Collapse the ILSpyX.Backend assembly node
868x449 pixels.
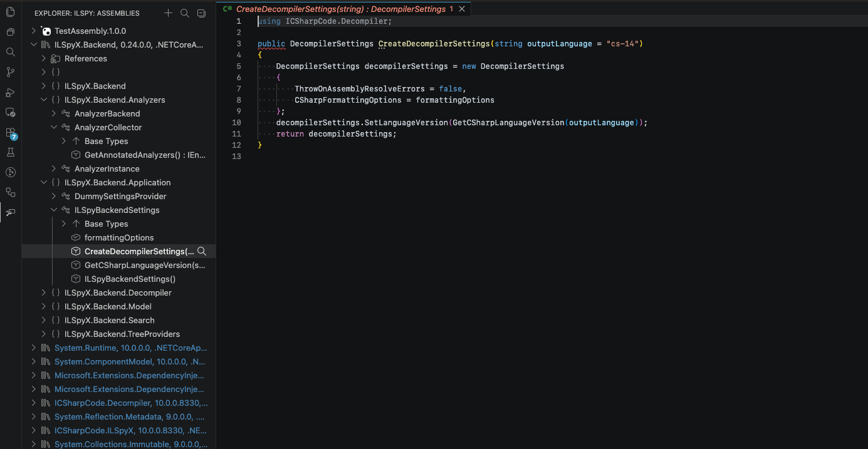(x=34, y=44)
